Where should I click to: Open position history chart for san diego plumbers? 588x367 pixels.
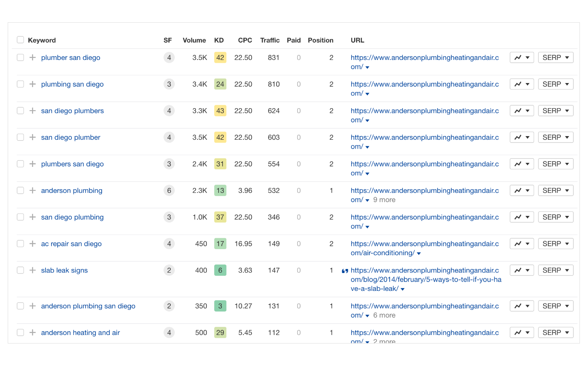click(521, 111)
